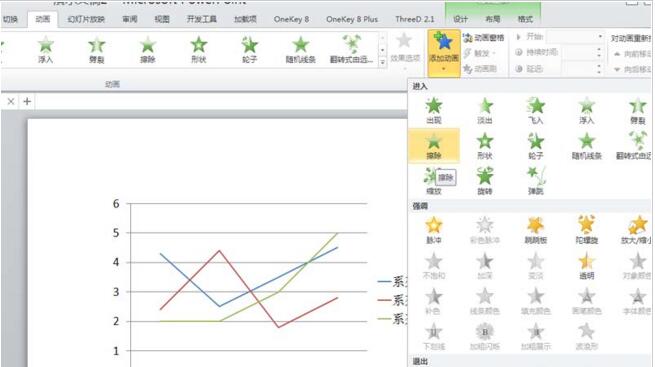Switch to the 视图 ribbon tab
The image size is (655, 367).
click(x=162, y=19)
